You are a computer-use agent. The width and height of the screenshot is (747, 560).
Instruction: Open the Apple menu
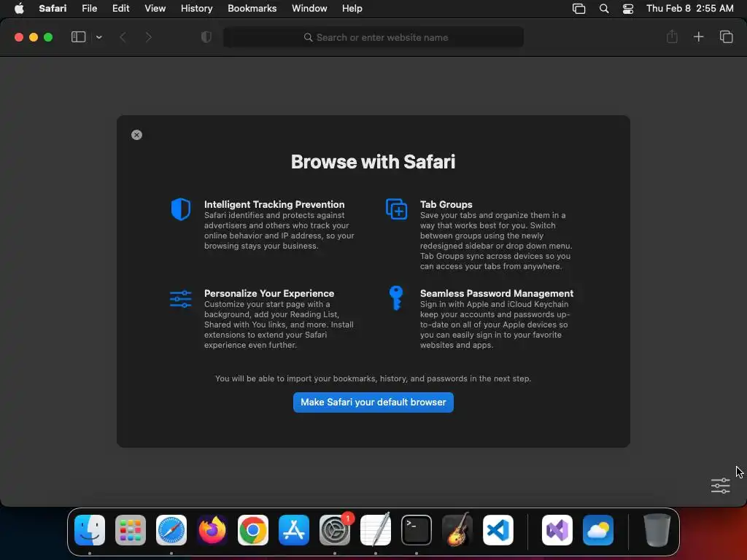(19, 8)
